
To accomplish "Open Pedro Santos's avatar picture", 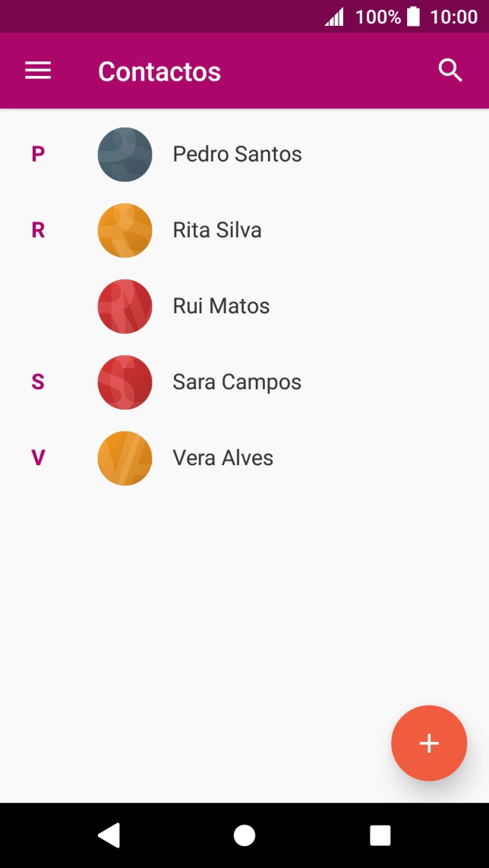I will click(x=125, y=154).
